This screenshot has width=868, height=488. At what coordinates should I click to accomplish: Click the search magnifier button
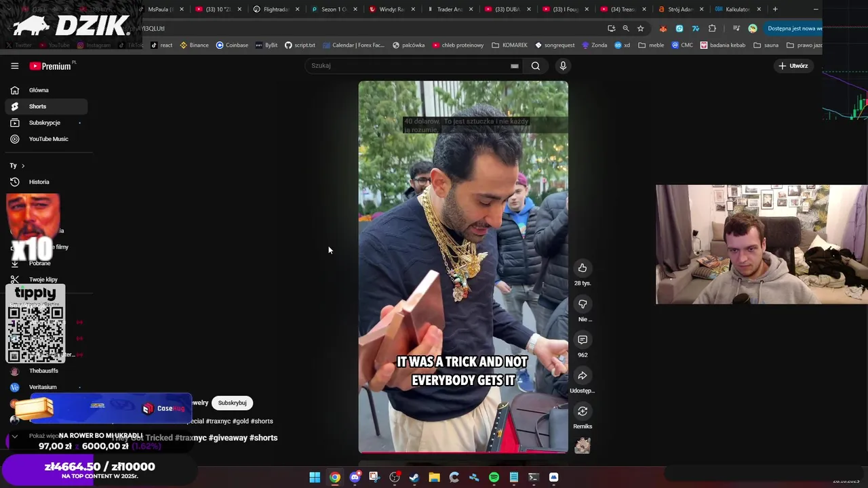point(536,66)
